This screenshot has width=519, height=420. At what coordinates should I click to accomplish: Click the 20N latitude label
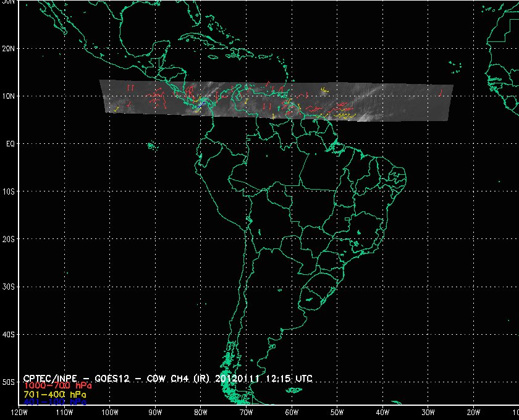[8, 49]
